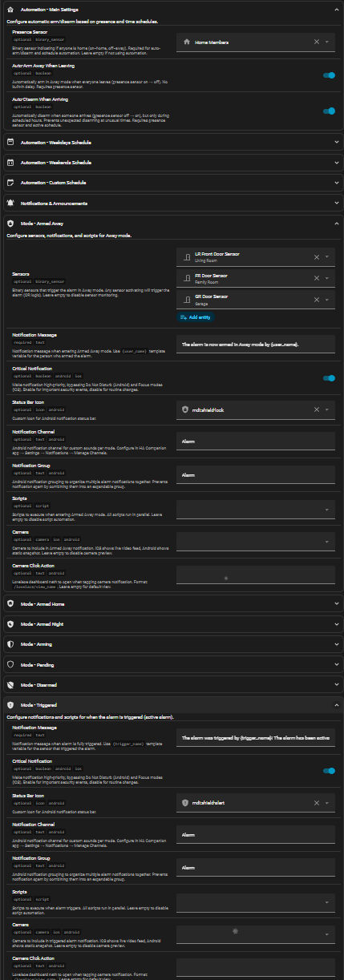Viewport: 344px width, 980px height.
Task: Open the Armed Away Scripts dropdown
Action: pyautogui.click(x=256, y=509)
